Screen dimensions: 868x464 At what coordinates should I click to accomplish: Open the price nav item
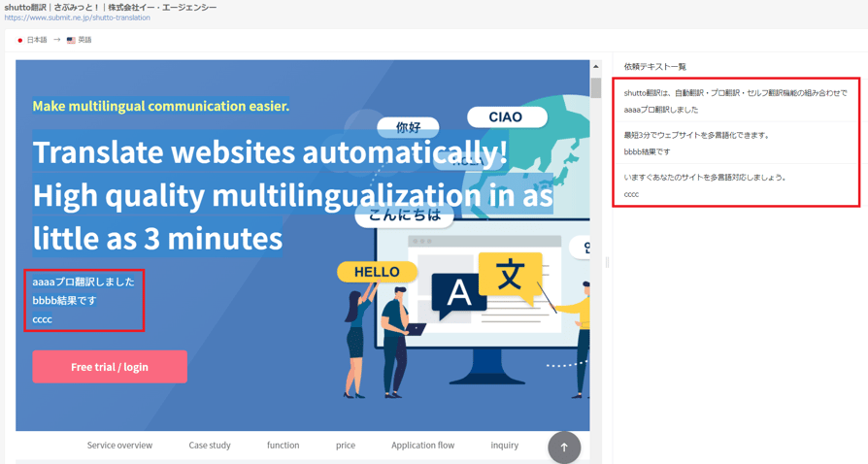pyautogui.click(x=346, y=446)
